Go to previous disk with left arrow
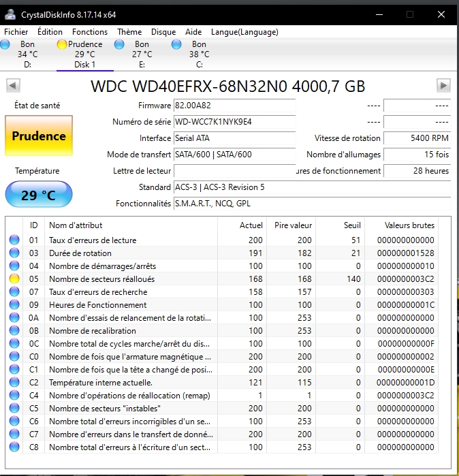This screenshot has height=476, width=459. coord(13,86)
